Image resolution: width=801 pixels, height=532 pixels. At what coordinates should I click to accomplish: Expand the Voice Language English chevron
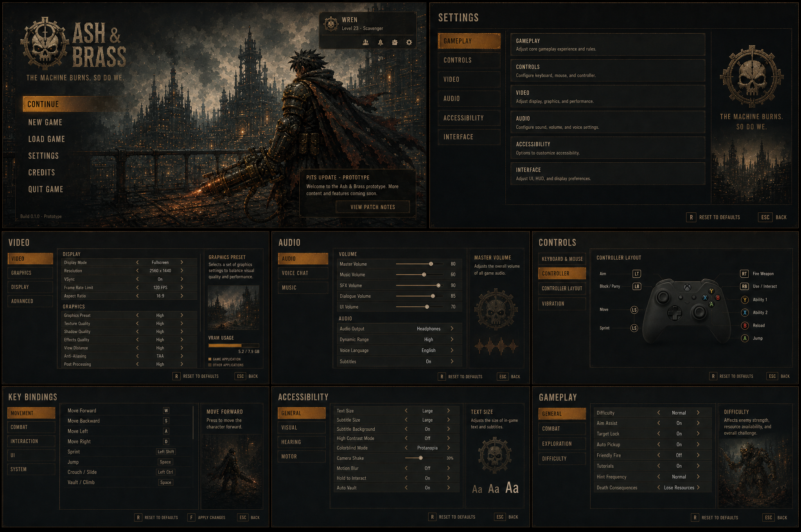[452, 350]
